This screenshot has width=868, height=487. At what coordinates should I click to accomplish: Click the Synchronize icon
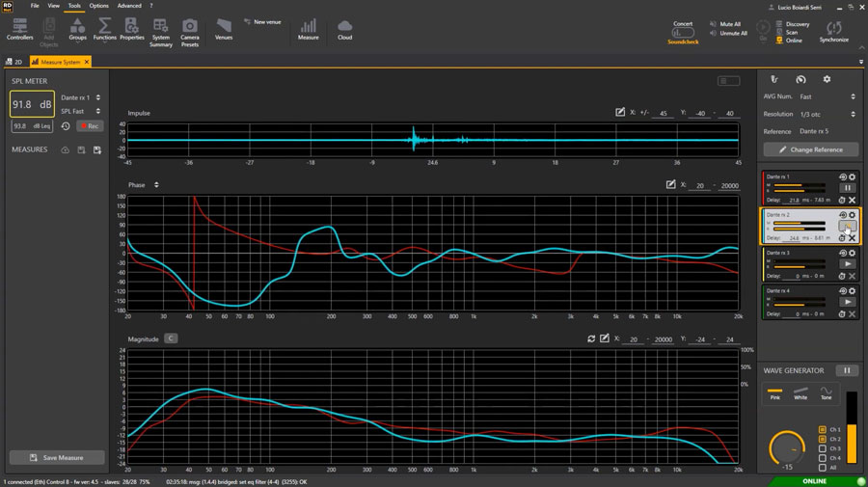(x=833, y=32)
